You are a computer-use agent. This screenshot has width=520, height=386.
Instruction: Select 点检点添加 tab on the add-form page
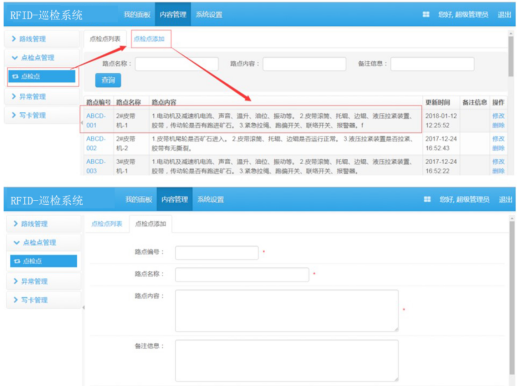click(150, 224)
